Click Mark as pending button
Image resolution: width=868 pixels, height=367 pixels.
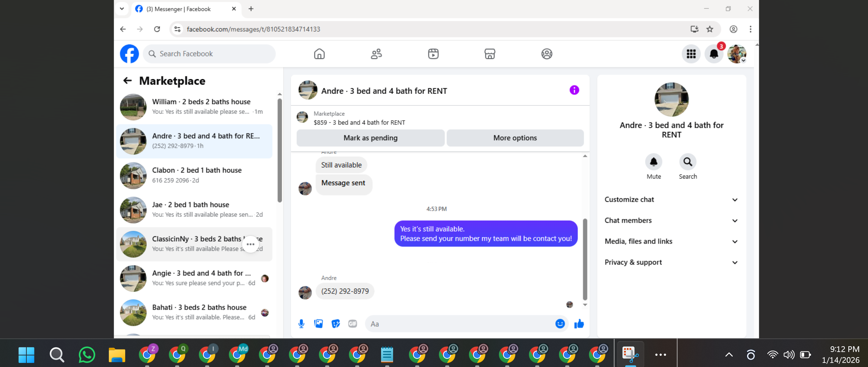(x=370, y=138)
